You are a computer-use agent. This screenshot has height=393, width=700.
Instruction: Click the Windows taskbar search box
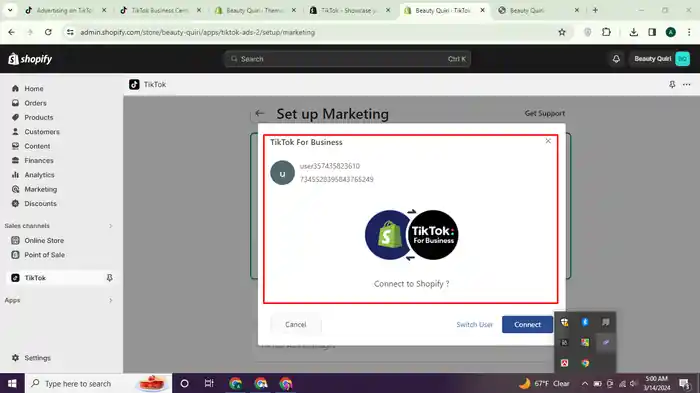98,384
